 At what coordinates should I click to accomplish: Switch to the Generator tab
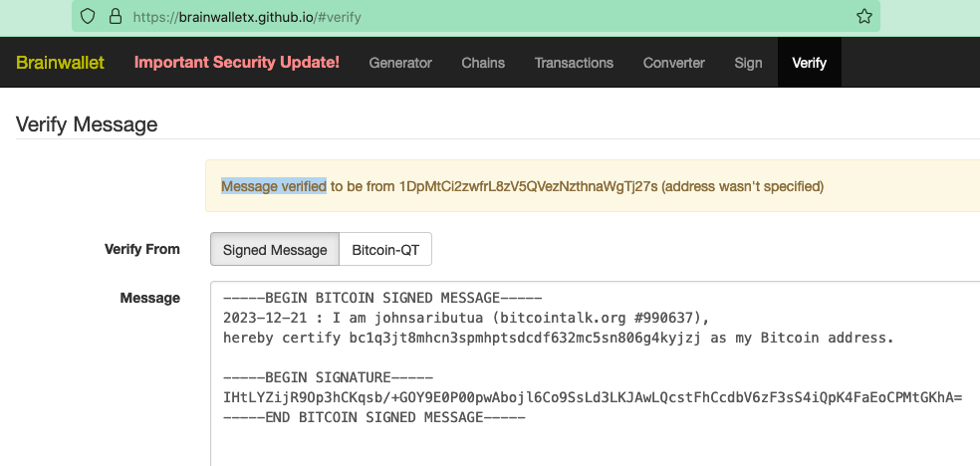pyautogui.click(x=400, y=63)
